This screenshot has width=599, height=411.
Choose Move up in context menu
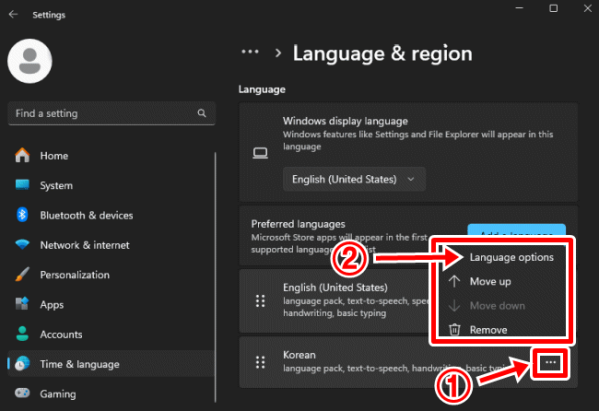click(x=490, y=282)
